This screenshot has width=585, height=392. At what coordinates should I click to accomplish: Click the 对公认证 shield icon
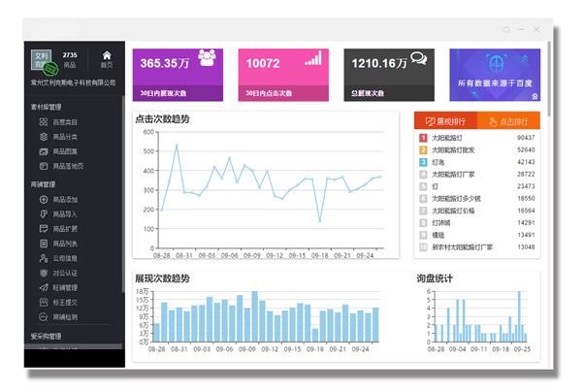pyautogui.click(x=44, y=273)
